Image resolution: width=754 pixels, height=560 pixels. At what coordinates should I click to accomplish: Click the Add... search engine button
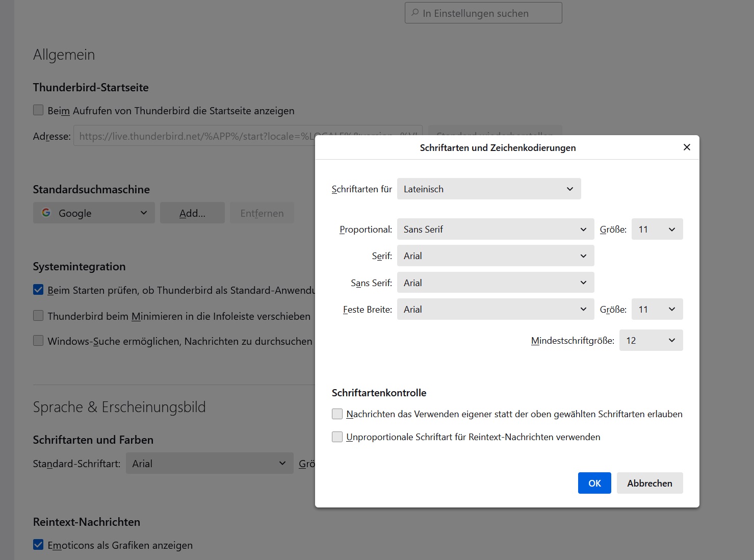coord(192,213)
